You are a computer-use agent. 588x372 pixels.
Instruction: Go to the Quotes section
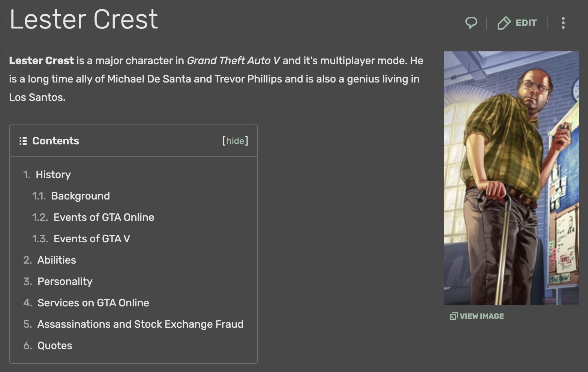coord(55,346)
